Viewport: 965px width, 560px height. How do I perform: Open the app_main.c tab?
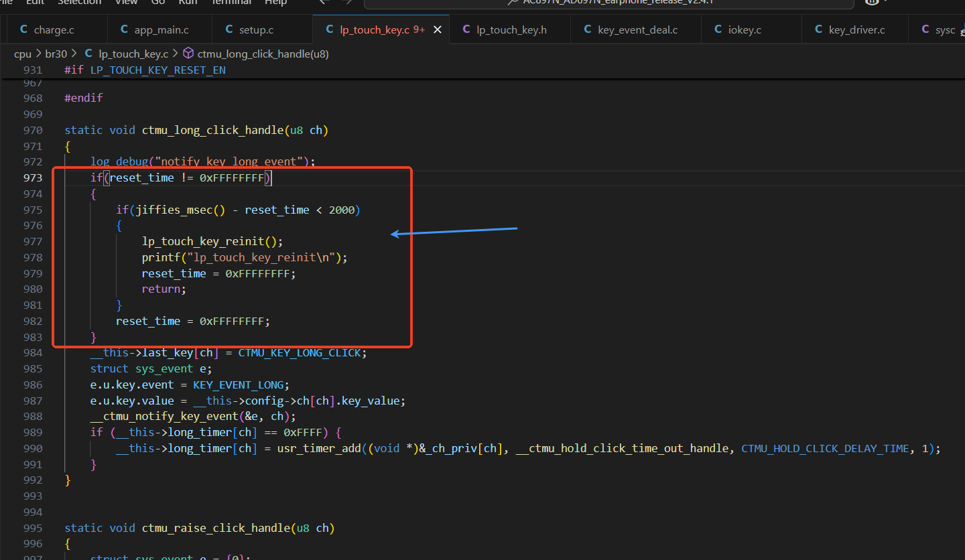click(159, 29)
